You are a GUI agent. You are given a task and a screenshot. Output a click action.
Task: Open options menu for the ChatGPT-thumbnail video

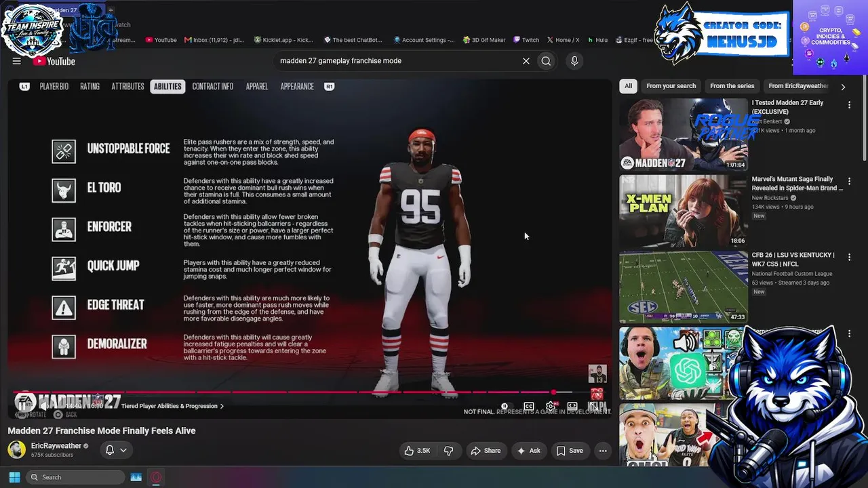point(849,333)
